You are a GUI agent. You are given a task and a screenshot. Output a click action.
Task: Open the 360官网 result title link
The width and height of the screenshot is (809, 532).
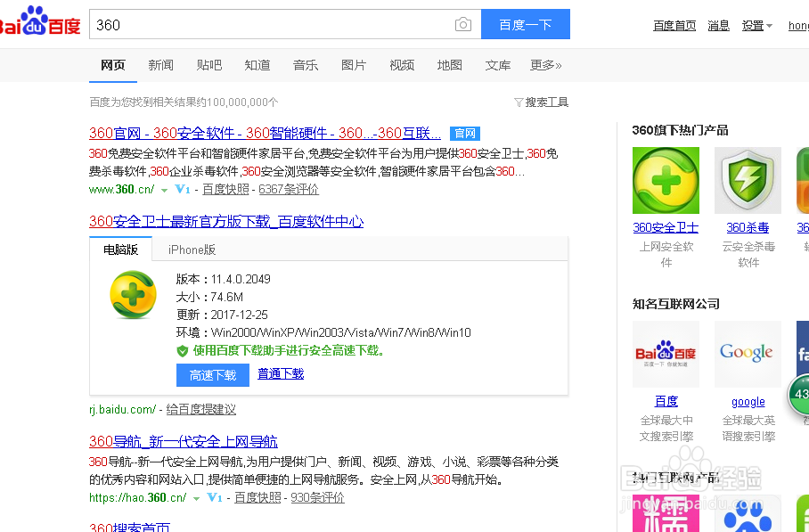(265, 133)
